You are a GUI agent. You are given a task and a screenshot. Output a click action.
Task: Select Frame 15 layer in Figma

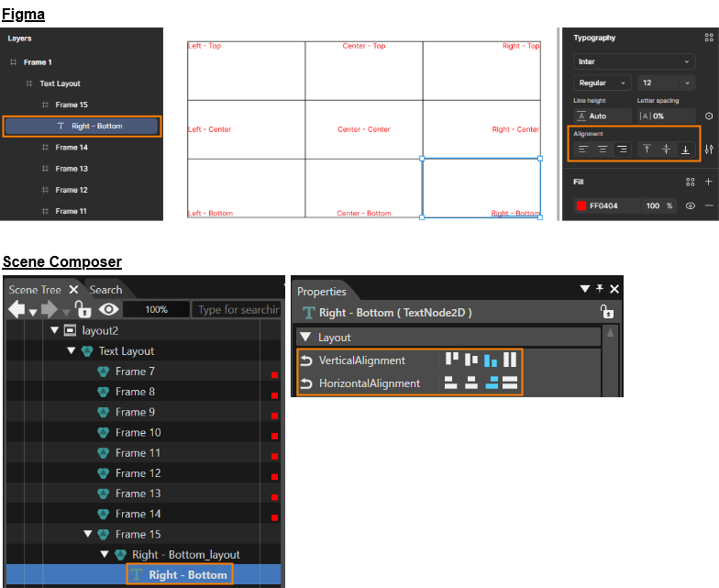coord(72,105)
